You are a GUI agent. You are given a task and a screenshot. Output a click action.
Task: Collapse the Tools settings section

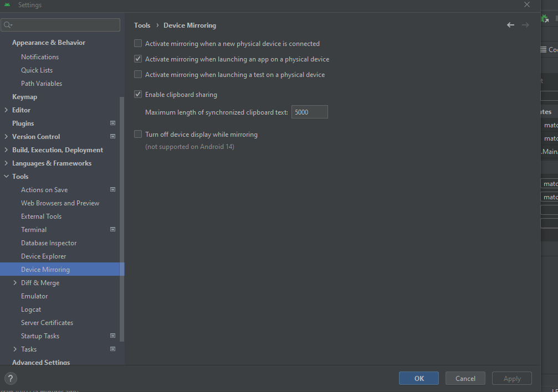tap(6, 177)
